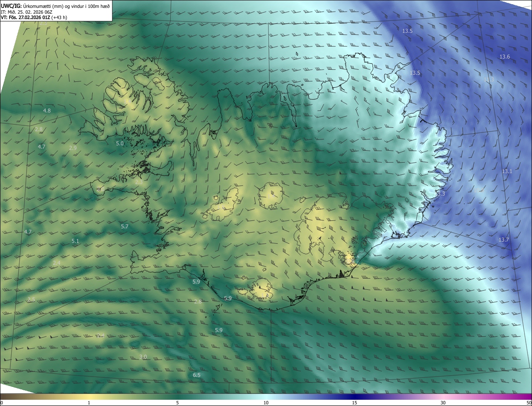Select the 'Úrkomumætti (mm) og vindur' heading text
The width and height of the screenshot is (532, 406).
54,6
